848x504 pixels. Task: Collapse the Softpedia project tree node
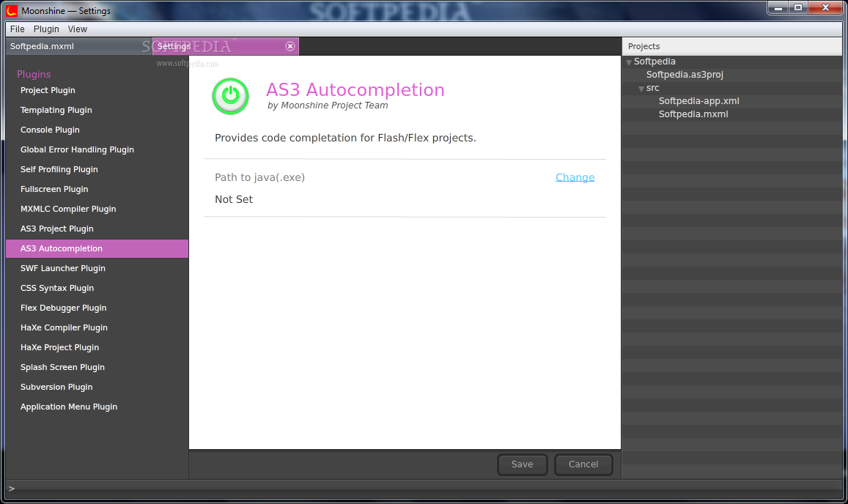pyautogui.click(x=628, y=62)
